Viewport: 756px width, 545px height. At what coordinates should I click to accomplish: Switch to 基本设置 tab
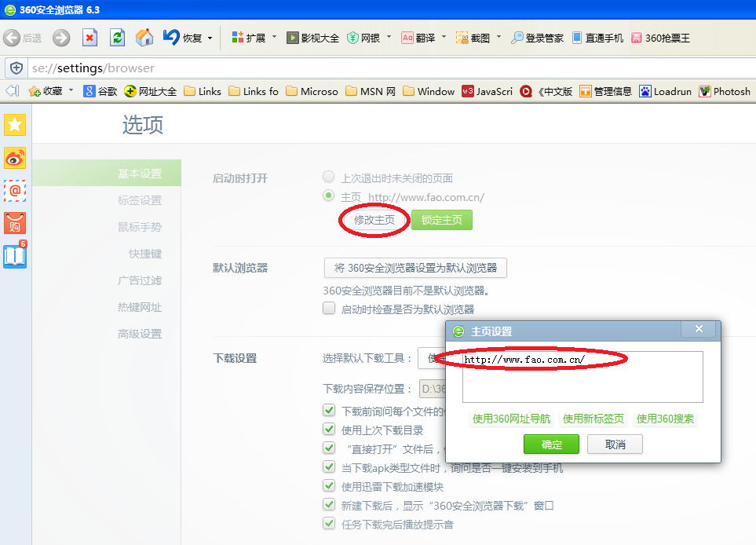(x=107, y=173)
